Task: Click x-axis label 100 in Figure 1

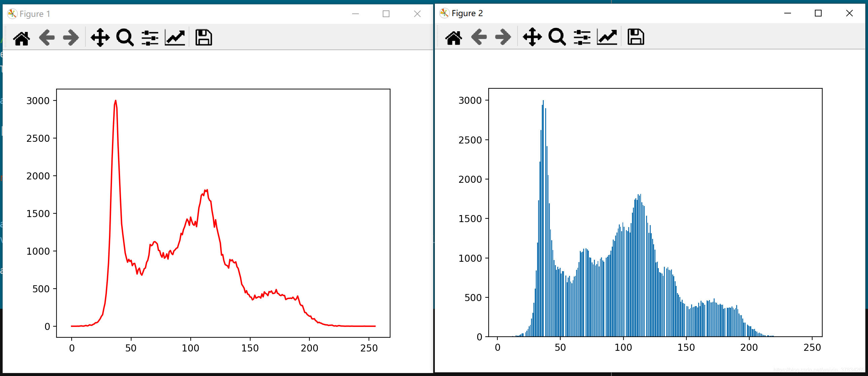Action: 190,348
